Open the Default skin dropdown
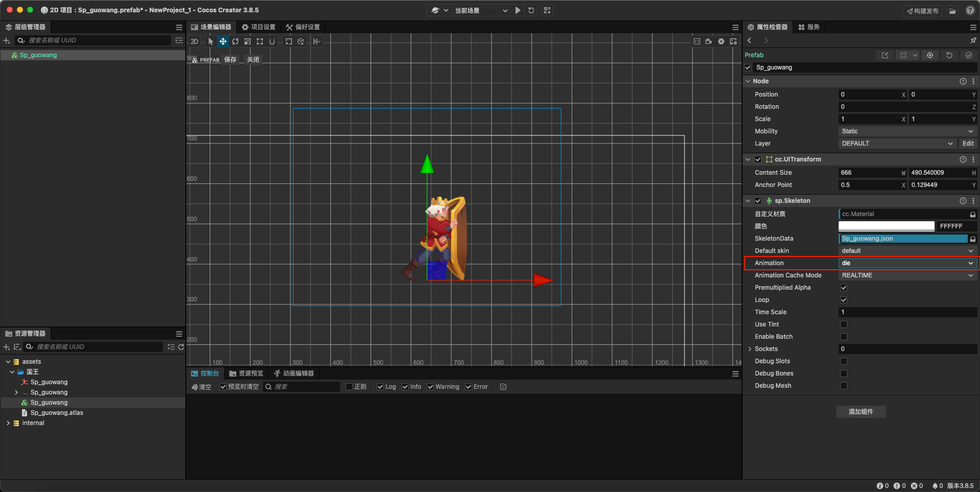 coord(908,251)
